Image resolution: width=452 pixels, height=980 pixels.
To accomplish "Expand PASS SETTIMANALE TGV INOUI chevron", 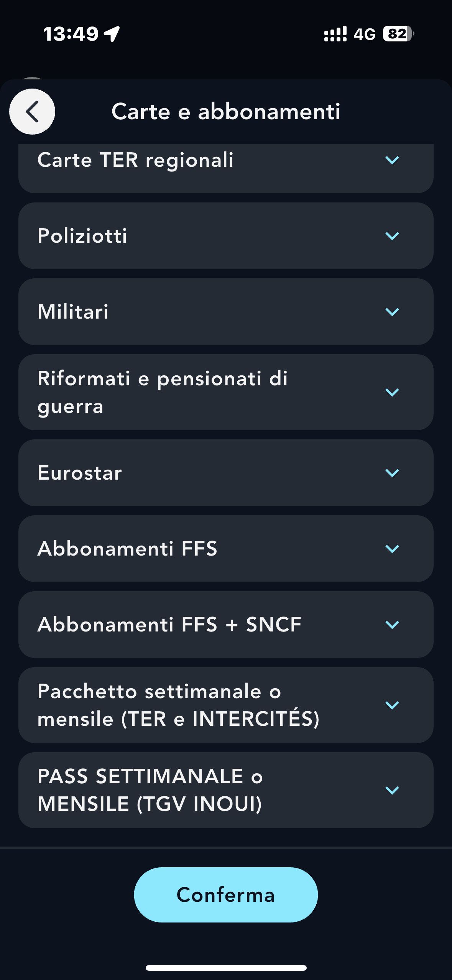I will tap(392, 790).
